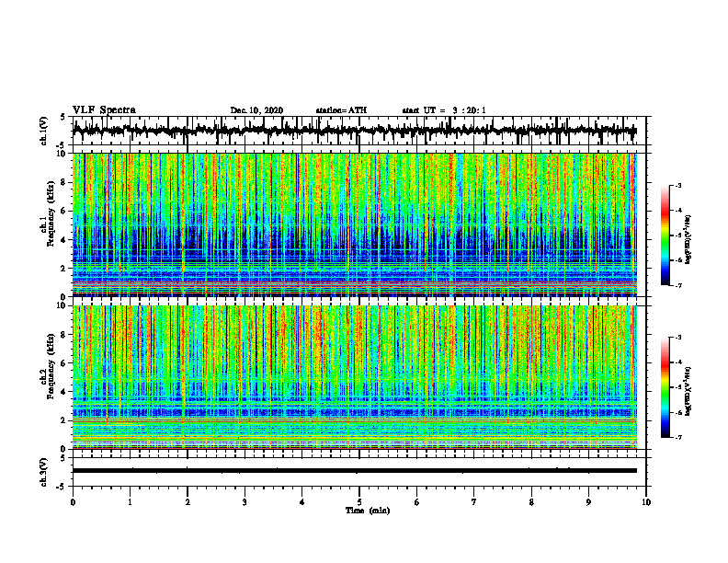
Task: Click inside the ch.2 spectrogram panel
Action: [355, 377]
